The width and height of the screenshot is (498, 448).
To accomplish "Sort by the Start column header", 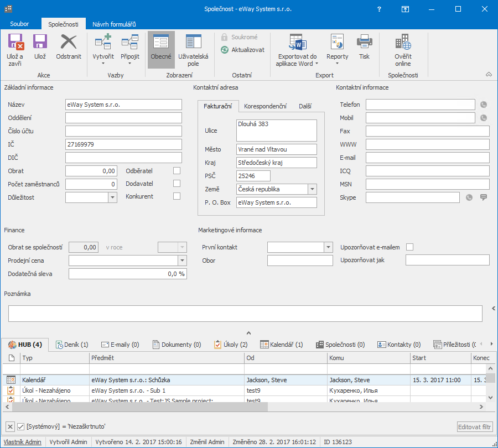I will tap(440, 358).
